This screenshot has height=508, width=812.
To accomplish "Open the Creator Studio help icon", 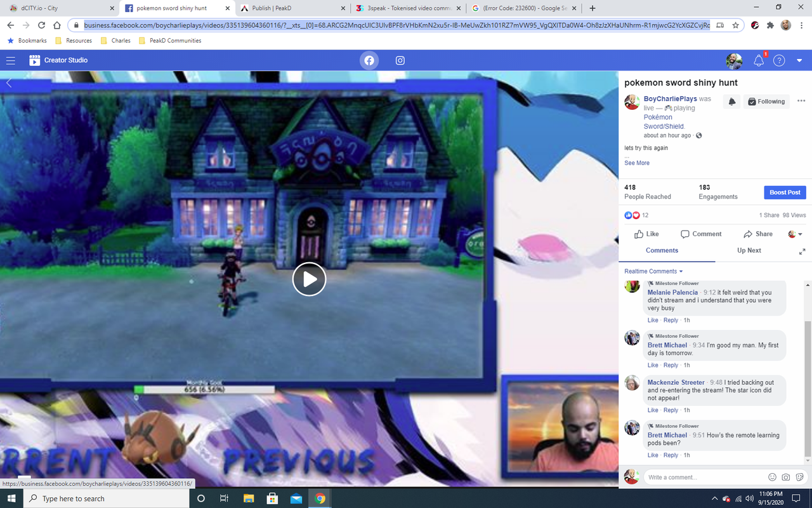I will (779, 60).
